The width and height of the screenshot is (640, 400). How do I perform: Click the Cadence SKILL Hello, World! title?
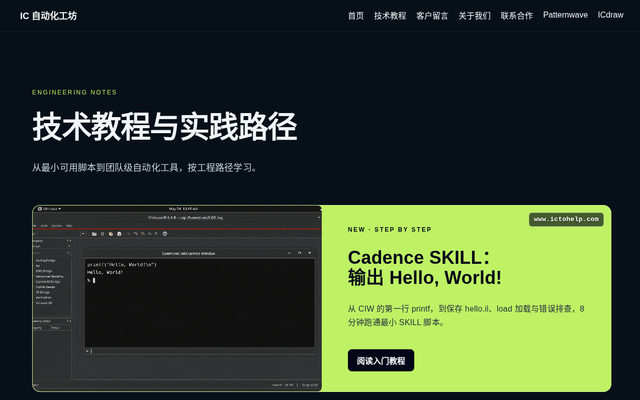(424, 268)
